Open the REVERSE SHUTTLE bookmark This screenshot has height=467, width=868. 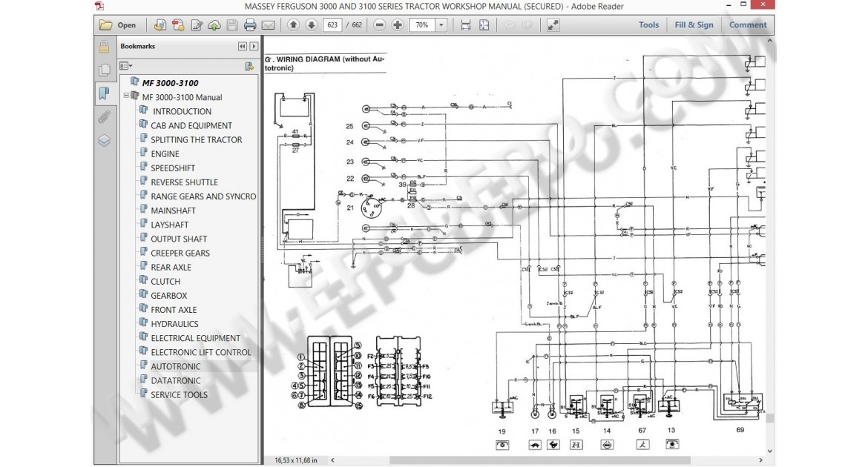[184, 182]
